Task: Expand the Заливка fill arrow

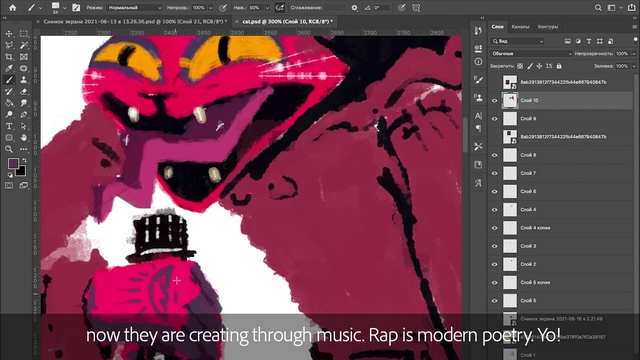Action: point(634,66)
